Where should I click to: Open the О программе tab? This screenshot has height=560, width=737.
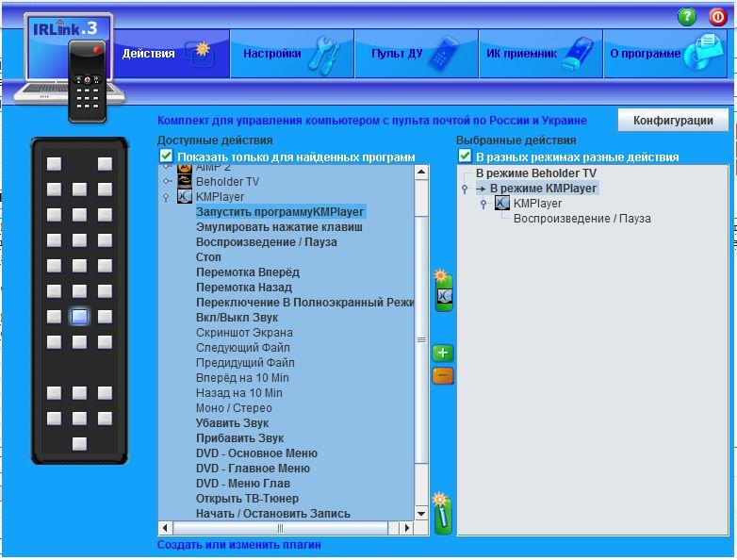(x=665, y=54)
